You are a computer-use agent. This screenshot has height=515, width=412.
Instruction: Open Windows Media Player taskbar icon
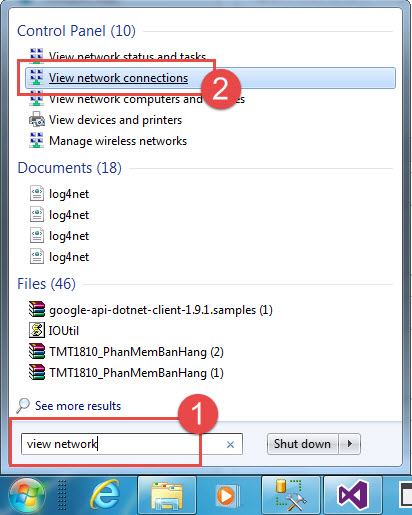[x=228, y=496]
